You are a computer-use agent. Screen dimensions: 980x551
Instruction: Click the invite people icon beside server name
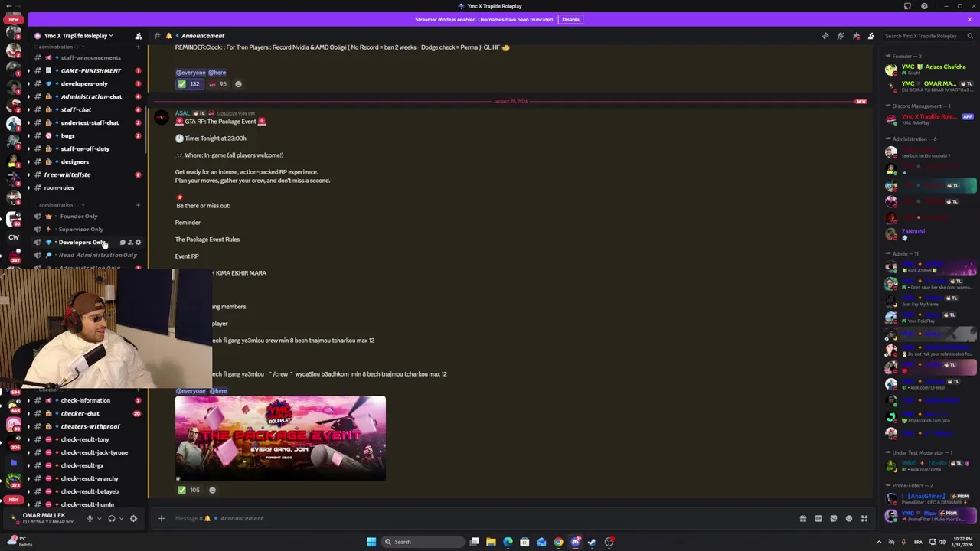tap(139, 36)
